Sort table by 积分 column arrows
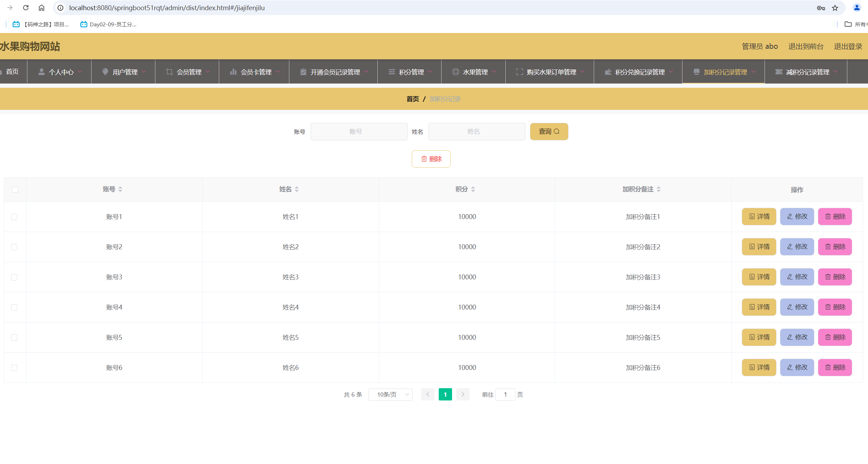Image resolution: width=868 pixels, height=464 pixels. point(473,190)
